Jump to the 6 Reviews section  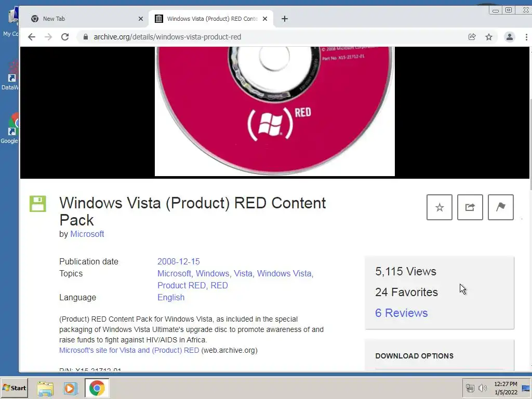402,313
